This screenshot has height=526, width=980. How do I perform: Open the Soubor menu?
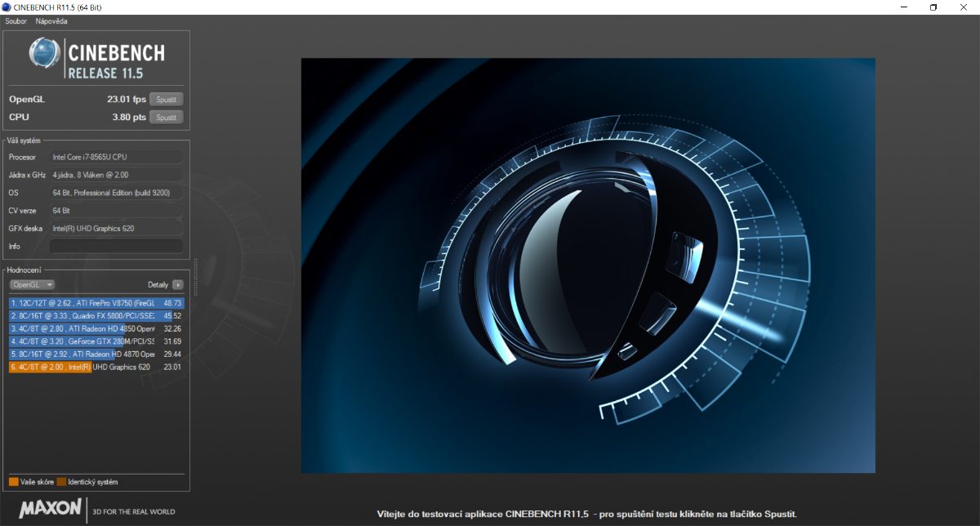pos(16,20)
